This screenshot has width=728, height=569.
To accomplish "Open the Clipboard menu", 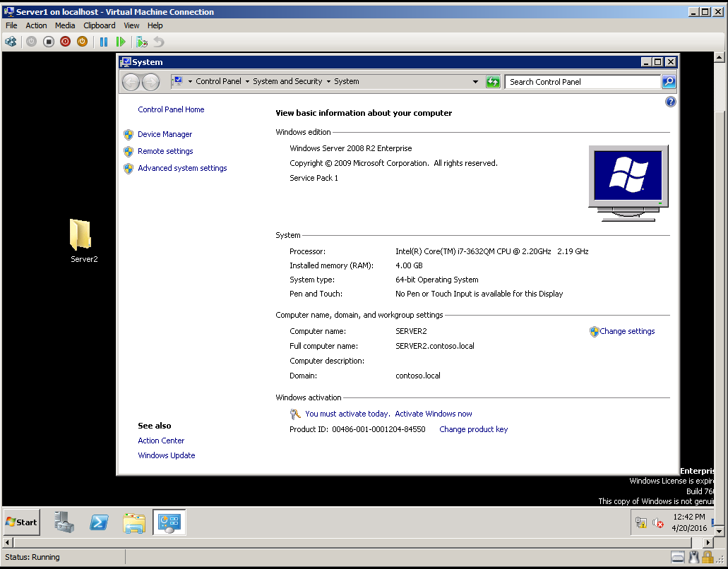I will pos(100,25).
